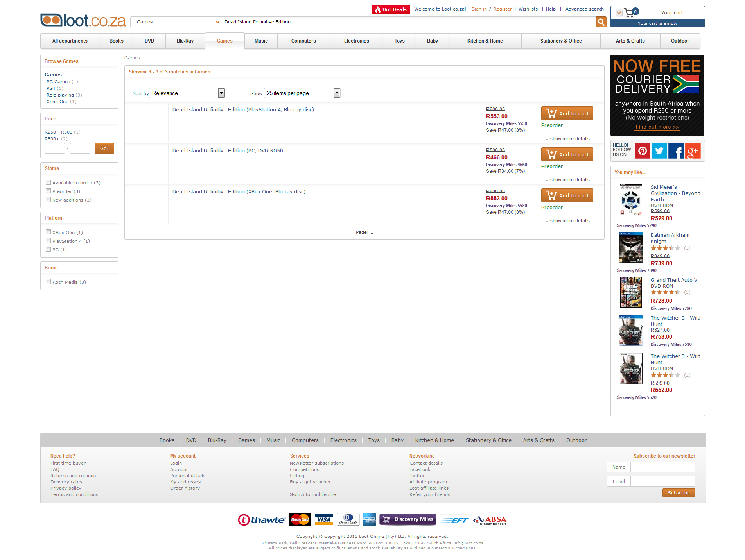745x560 pixels.
Task: Click the newsletter Email input field
Action: 662,481
